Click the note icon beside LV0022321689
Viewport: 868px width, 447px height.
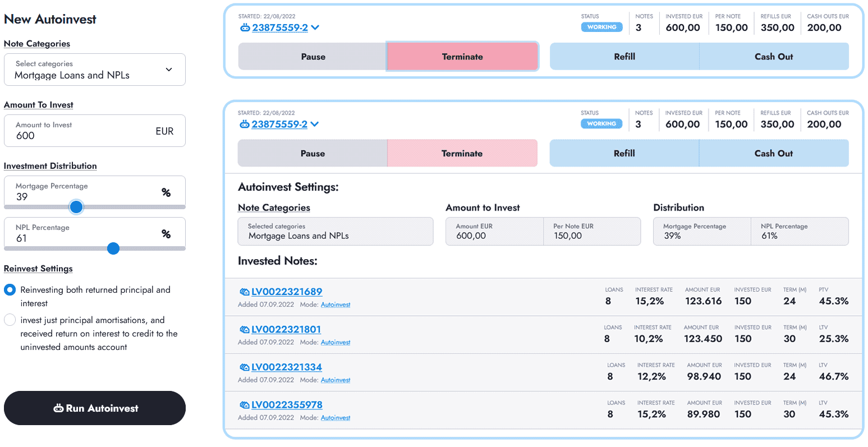point(244,292)
